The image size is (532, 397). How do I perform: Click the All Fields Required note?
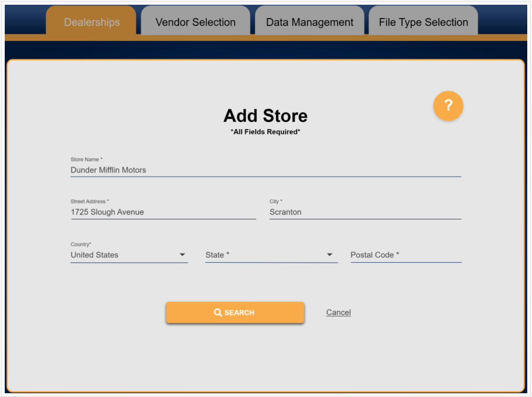point(266,132)
